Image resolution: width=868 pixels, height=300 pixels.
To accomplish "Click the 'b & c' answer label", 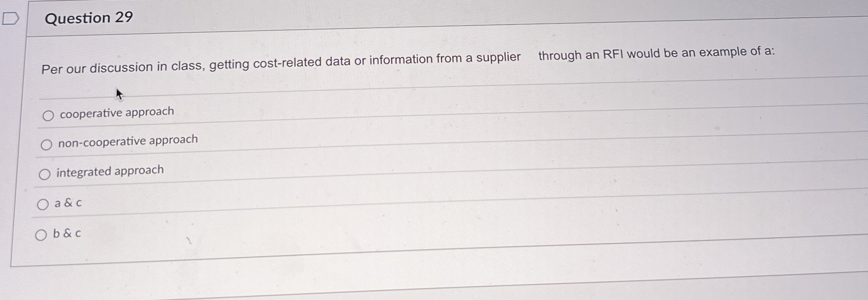I will 67,233.
